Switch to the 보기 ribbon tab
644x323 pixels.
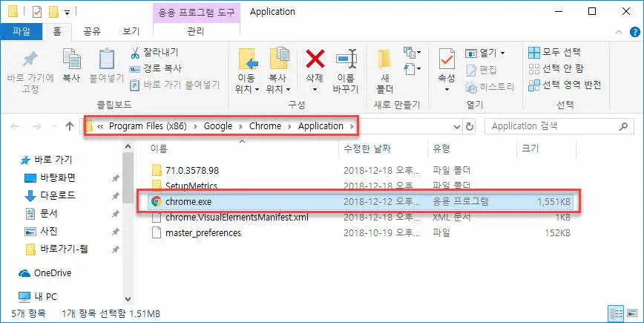131,31
